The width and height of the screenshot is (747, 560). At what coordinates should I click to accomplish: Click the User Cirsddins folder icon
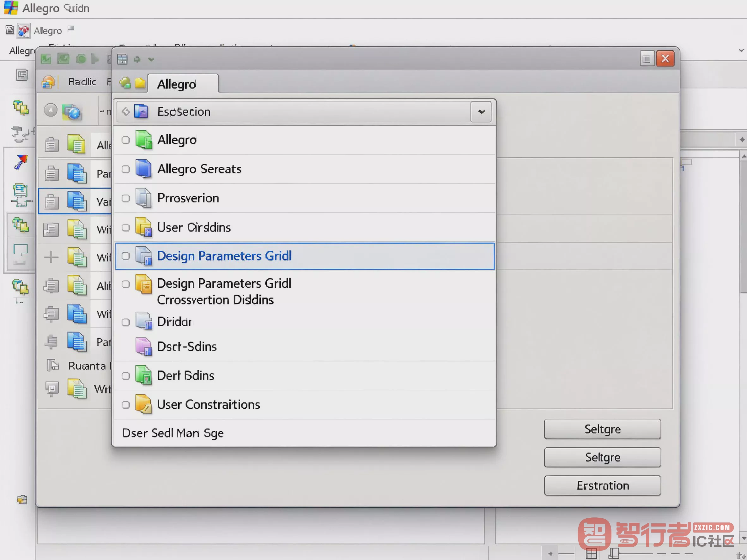pyautogui.click(x=143, y=227)
